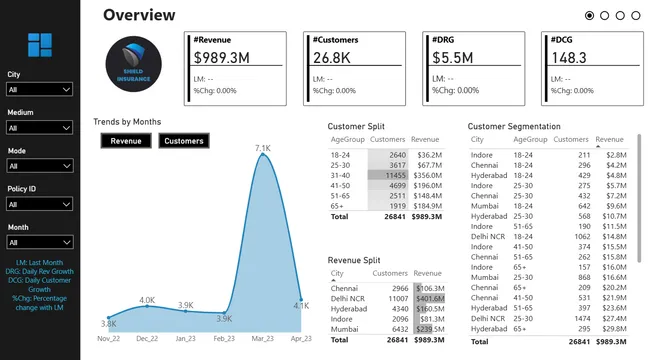Select the second page radio dot

pyautogui.click(x=604, y=16)
